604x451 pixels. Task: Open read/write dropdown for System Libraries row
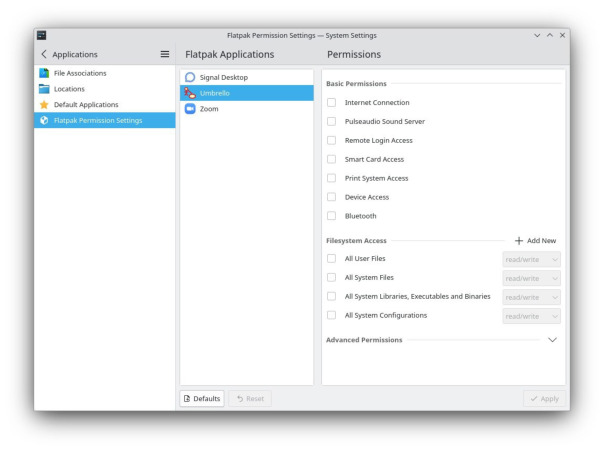[532, 297]
